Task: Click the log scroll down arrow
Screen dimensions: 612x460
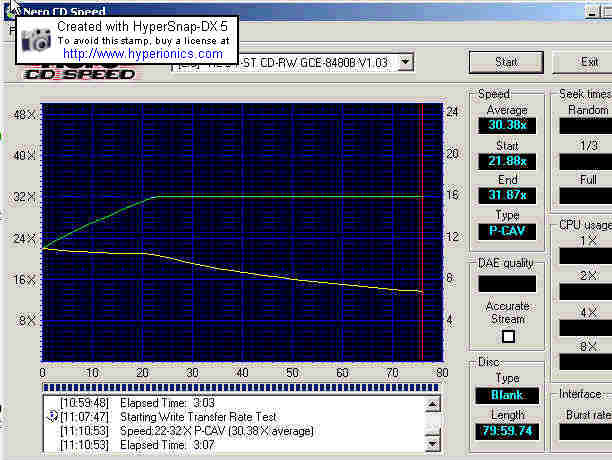Action: [x=433, y=444]
